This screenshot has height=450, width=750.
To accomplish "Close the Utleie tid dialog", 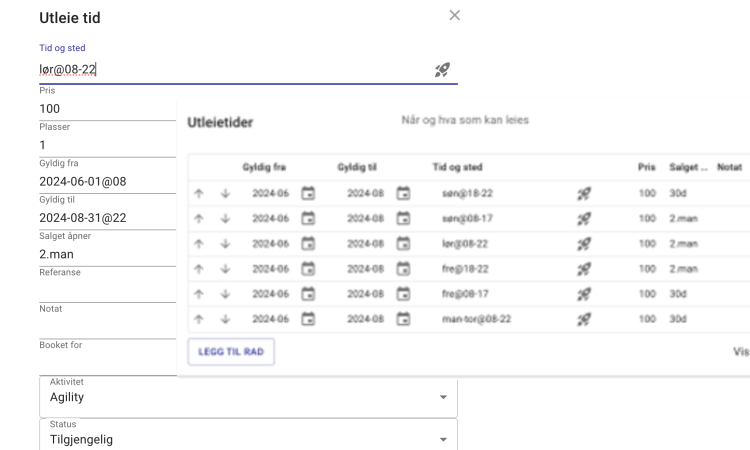I will [455, 15].
